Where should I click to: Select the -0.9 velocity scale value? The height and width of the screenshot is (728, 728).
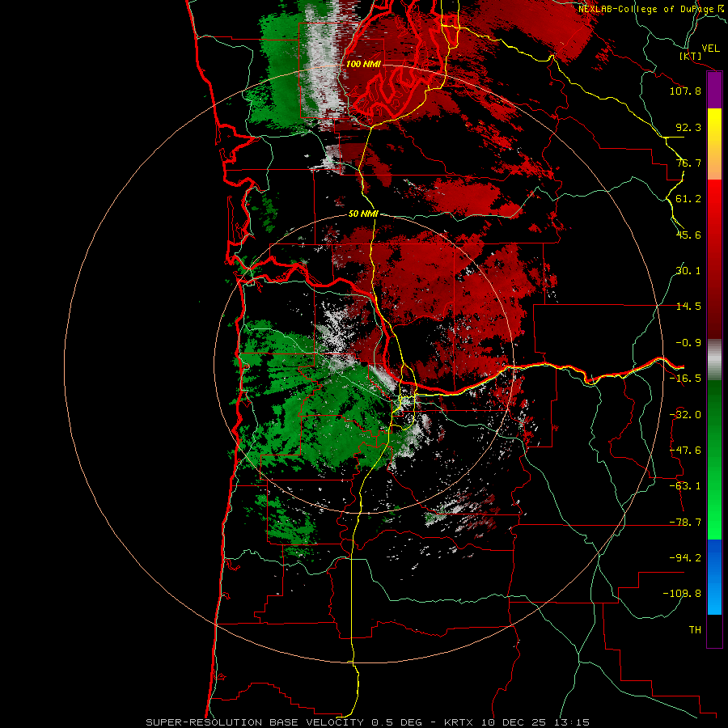coord(688,343)
